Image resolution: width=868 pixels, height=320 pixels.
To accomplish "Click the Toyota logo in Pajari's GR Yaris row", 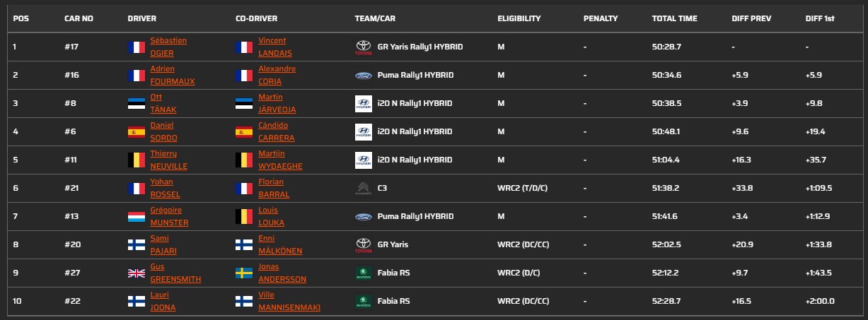I will coord(362,245).
